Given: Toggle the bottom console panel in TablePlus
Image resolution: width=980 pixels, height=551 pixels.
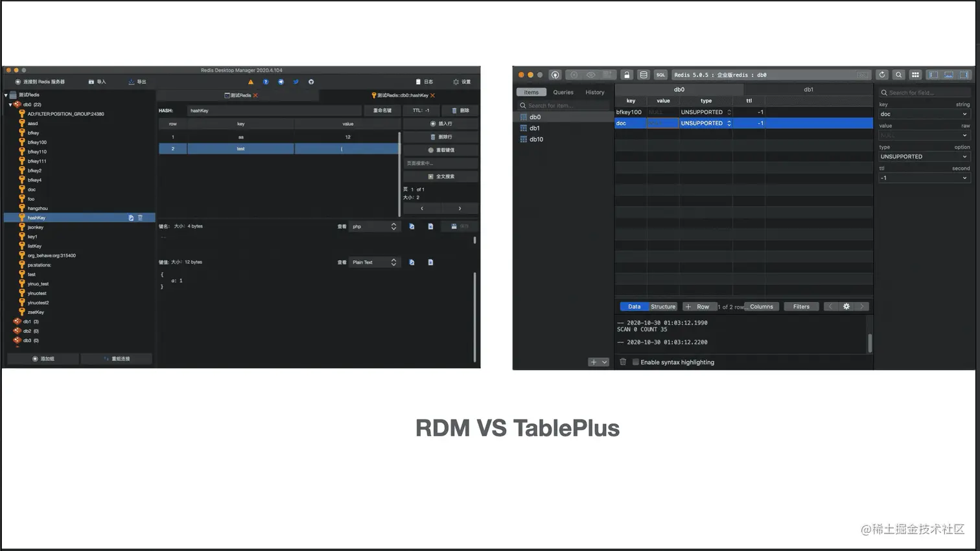Looking at the screenshot, I should click(949, 75).
